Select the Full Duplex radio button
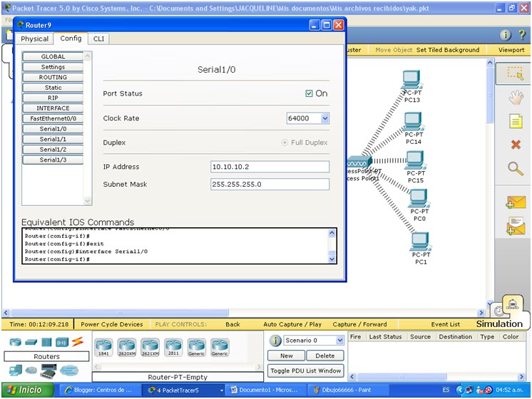Image resolution: width=532 pixels, height=399 pixels. [285, 142]
